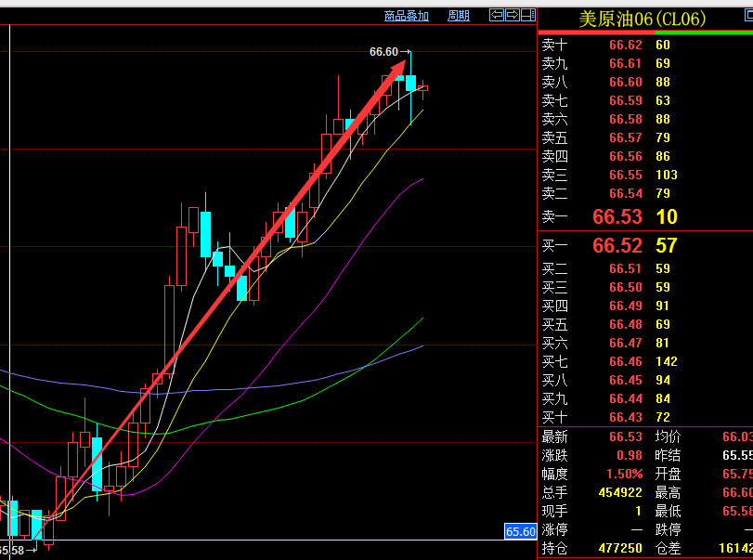Click the 买一 volume 57
This screenshot has height=560, width=753.
[667, 246]
